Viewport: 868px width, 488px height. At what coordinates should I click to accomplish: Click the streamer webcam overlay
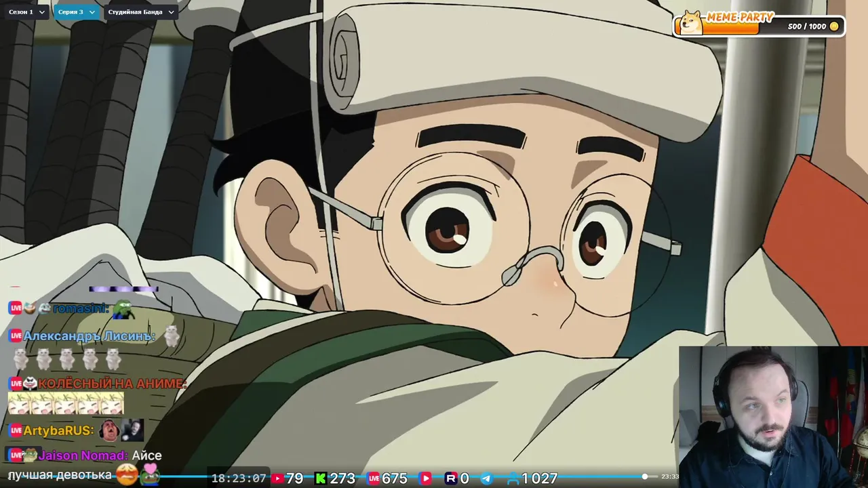773,417
